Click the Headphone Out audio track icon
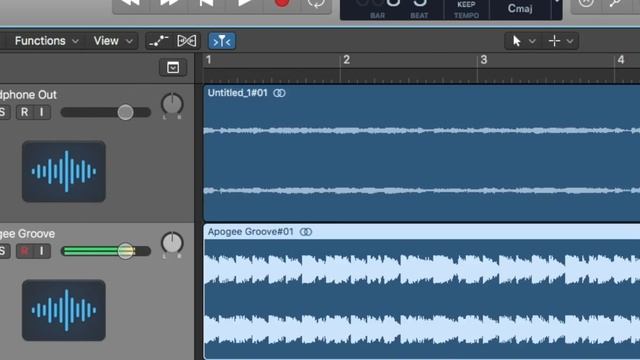Image resolution: width=640 pixels, height=360 pixels. click(64, 171)
